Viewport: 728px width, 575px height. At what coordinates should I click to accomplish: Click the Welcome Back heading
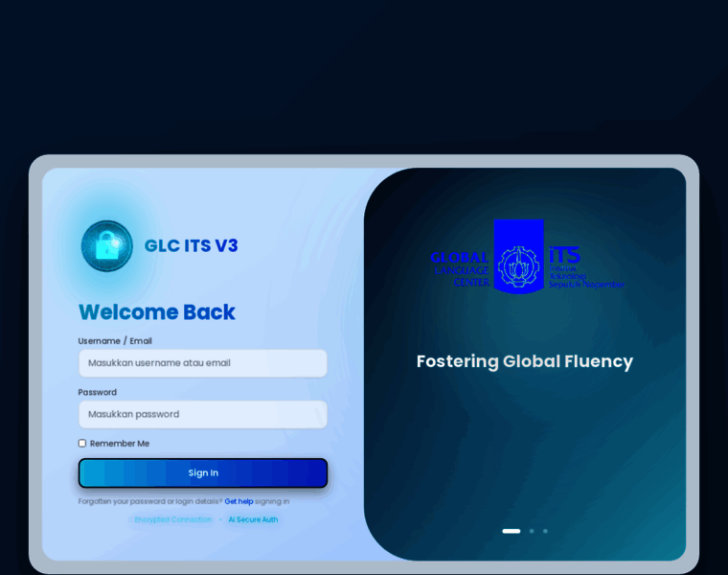coord(156,312)
